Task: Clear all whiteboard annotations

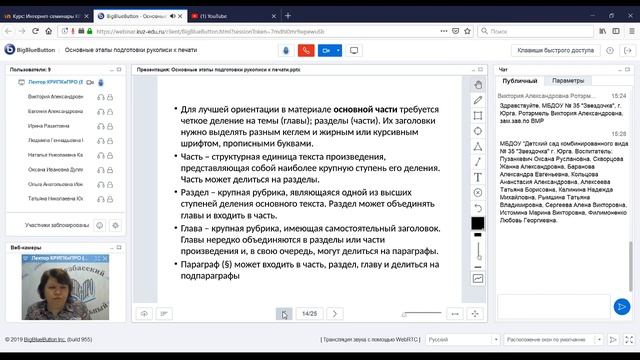Action: coord(478,193)
